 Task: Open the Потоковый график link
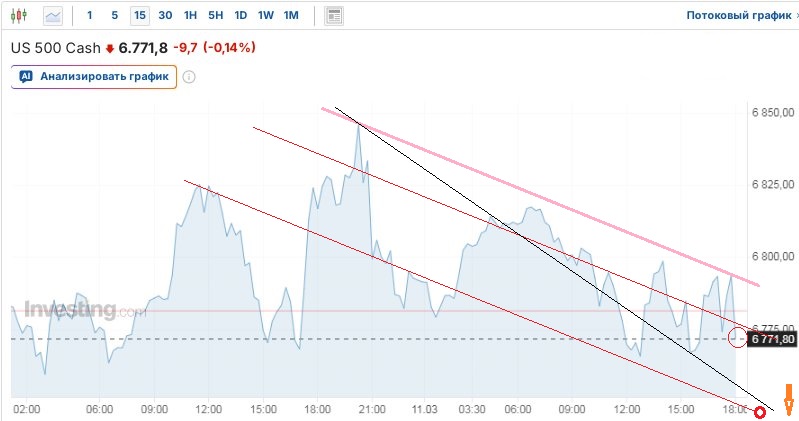pyautogui.click(x=737, y=16)
